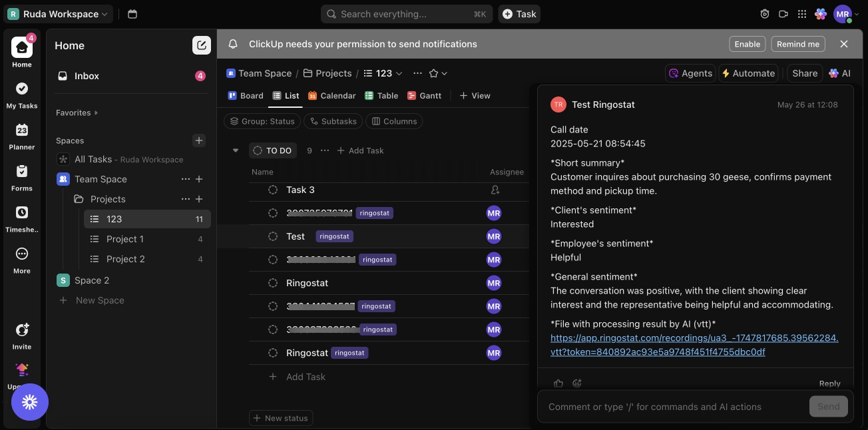Image resolution: width=868 pixels, height=430 pixels.
Task: Open My Tasks in the sidebar
Action: click(x=22, y=94)
